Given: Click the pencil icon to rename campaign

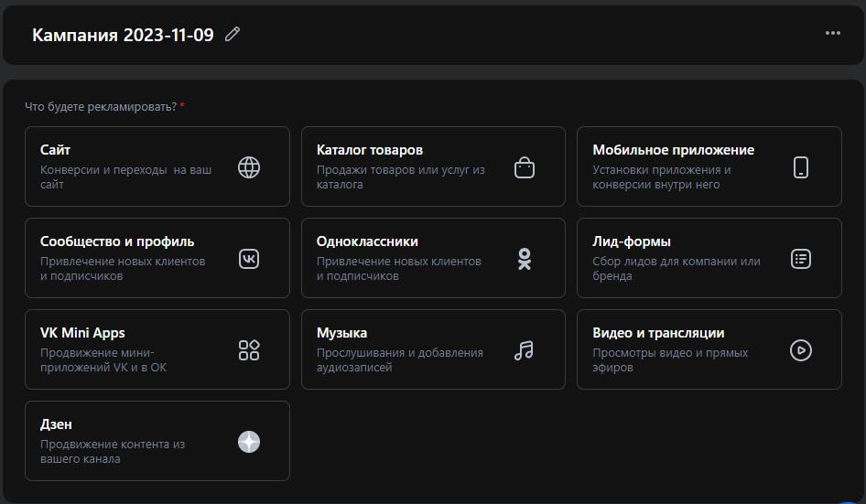Looking at the screenshot, I should click(233, 35).
